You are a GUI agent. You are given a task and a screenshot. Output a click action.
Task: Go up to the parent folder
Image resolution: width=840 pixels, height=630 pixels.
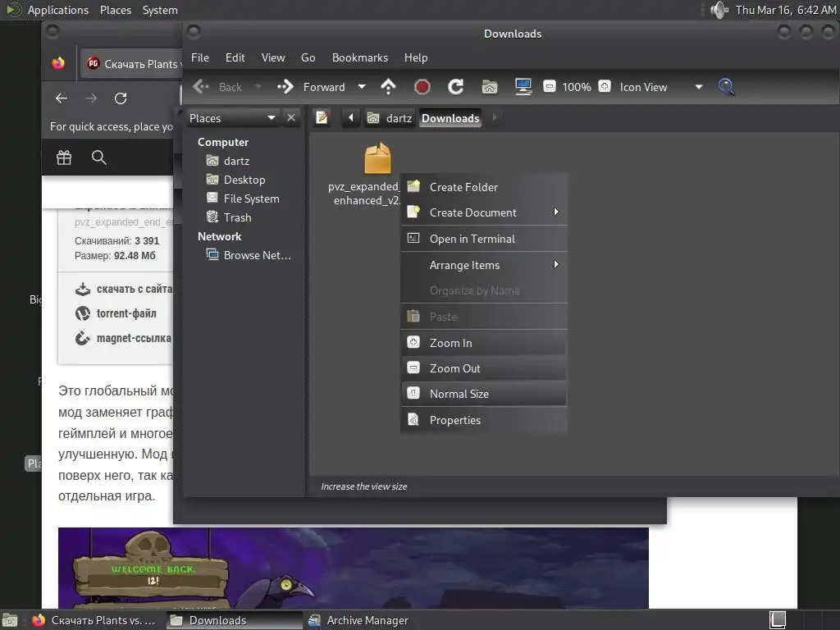point(388,87)
